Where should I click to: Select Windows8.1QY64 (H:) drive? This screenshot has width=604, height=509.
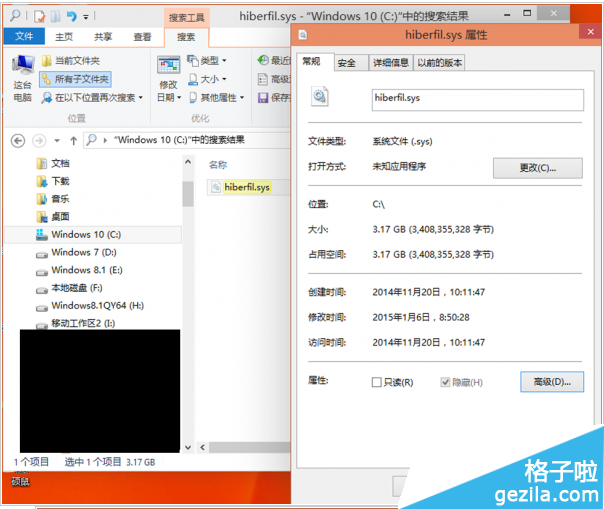[x=90, y=306]
